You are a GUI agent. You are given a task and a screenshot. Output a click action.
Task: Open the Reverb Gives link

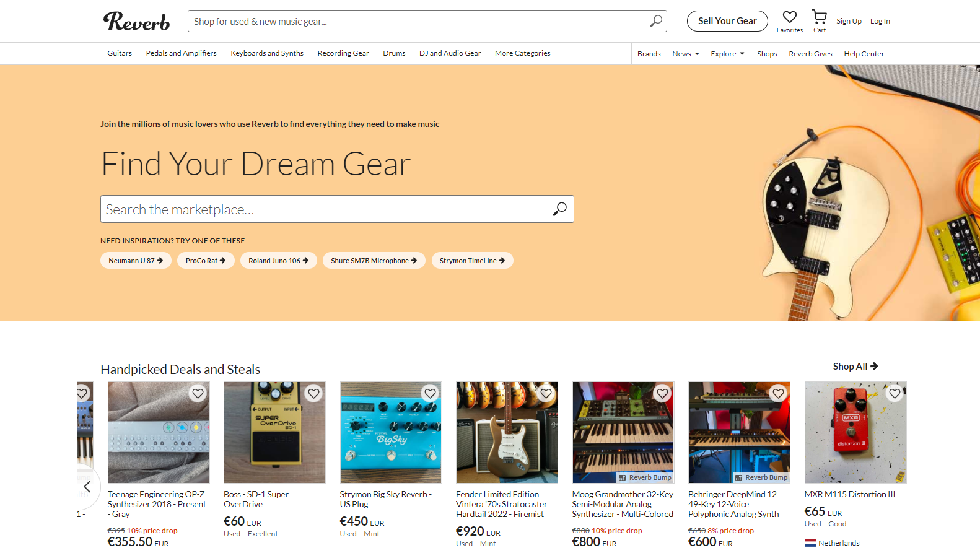tap(810, 54)
